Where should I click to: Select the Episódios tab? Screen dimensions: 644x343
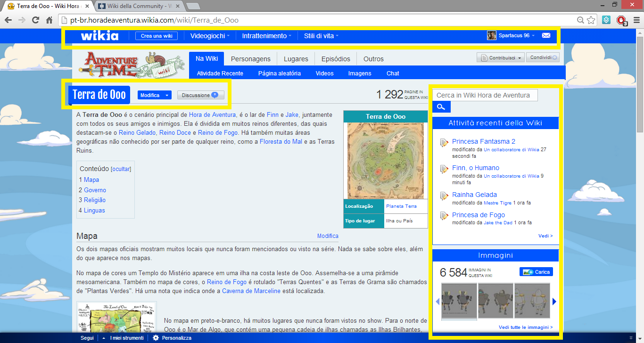(336, 59)
